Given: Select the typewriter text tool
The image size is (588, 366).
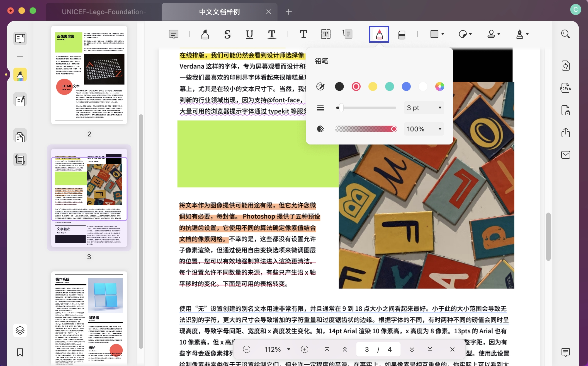Looking at the screenshot, I should [303, 34].
